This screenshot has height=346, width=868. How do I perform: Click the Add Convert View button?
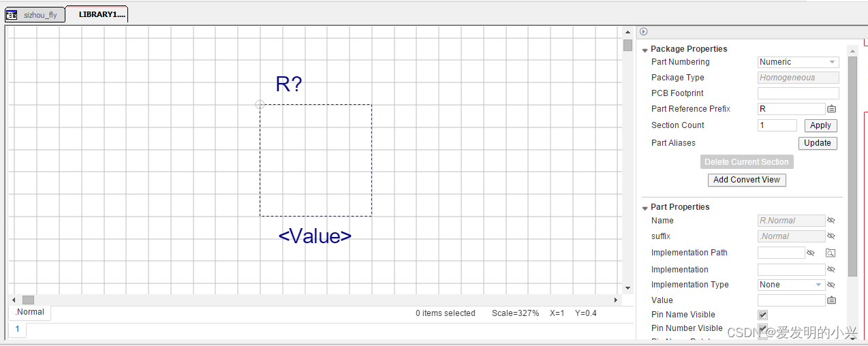click(x=747, y=180)
